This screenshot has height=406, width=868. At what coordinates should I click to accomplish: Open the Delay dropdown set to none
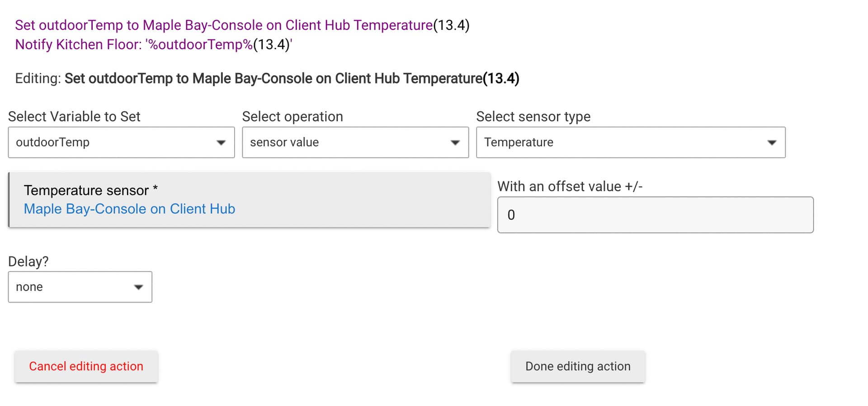[x=80, y=287]
